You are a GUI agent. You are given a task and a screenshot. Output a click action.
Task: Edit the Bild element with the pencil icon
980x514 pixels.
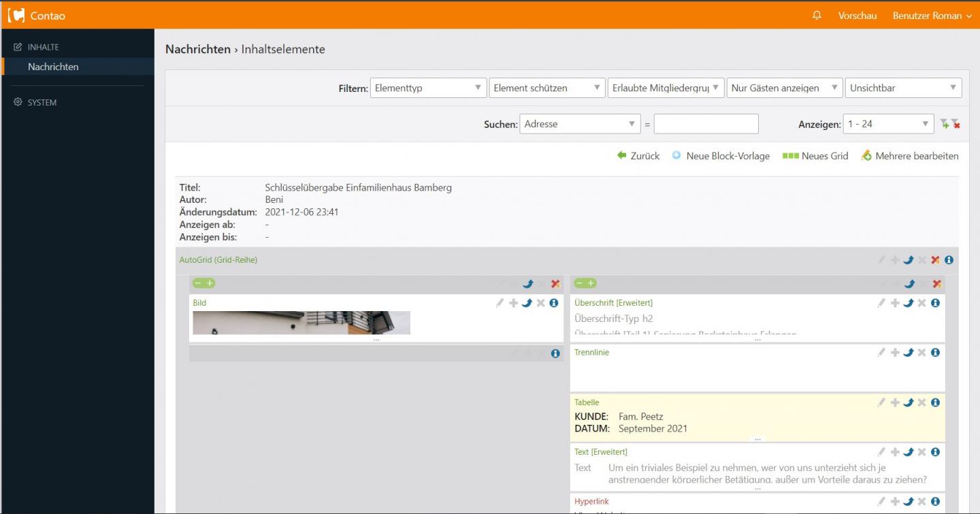(x=500, y=303)
